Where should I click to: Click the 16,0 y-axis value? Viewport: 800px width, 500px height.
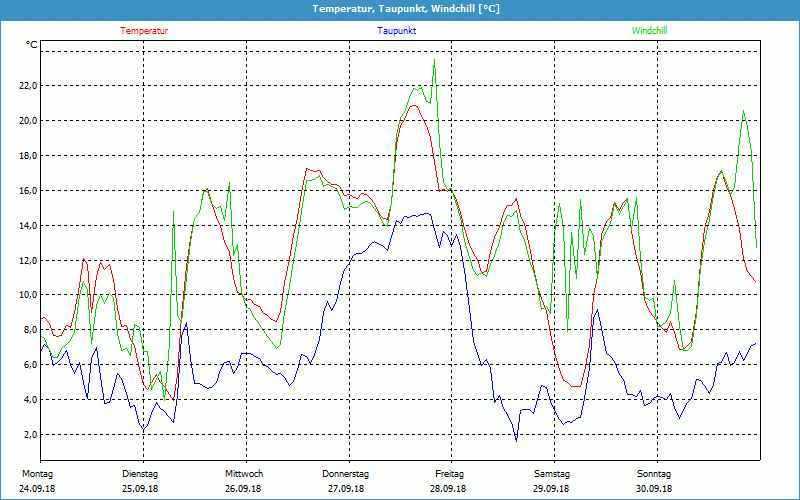point(29,191)
